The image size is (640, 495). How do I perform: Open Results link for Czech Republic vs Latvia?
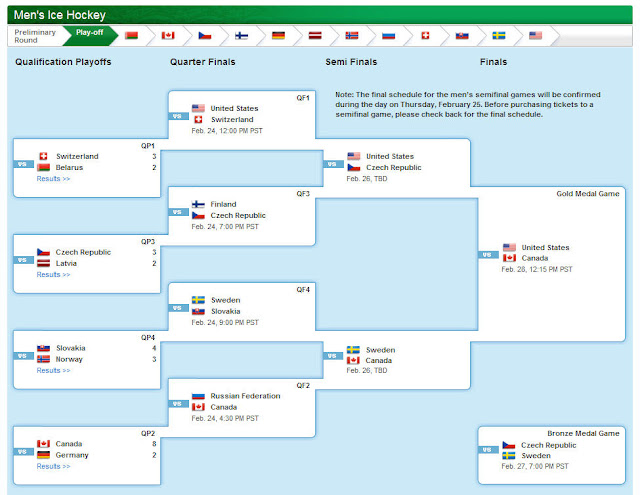(x=53, y=274)
